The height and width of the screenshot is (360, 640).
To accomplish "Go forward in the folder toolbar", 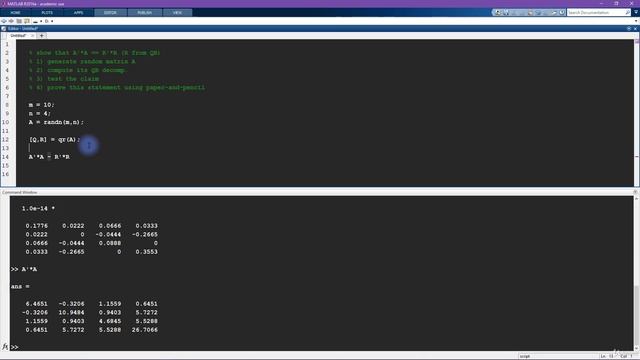I will point(11,21).
